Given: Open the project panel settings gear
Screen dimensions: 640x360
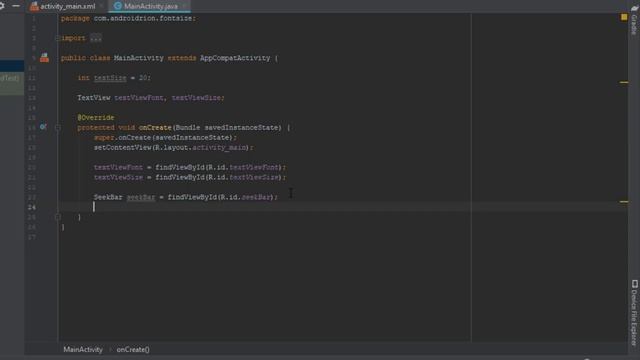Looking at the screenshot, I should click(x=2, y=6).
